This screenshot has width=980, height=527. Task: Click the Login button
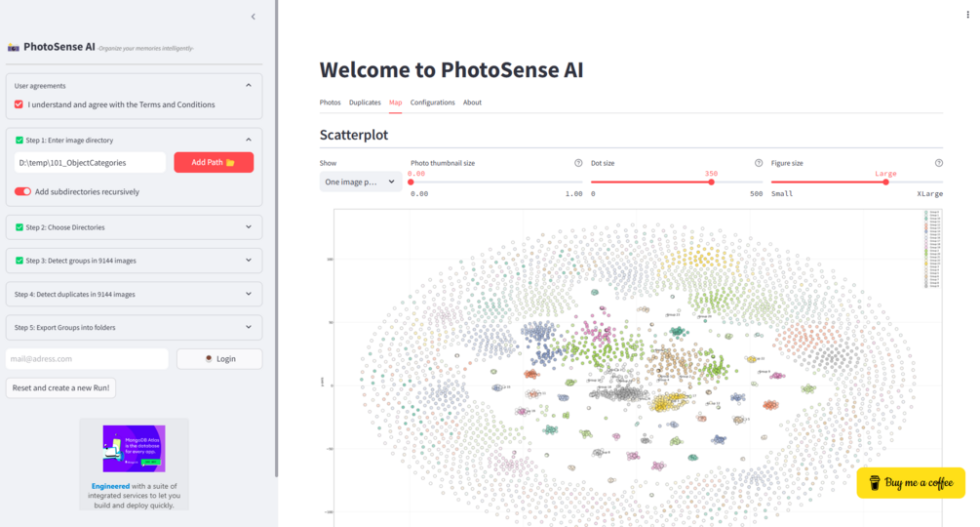coord(219,359)
